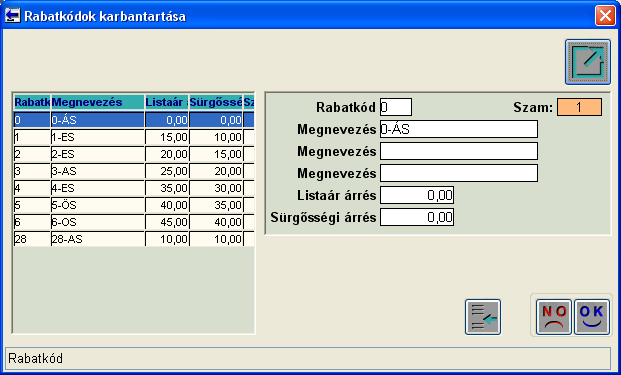Click the Rabatkód input field

[x=396, y=107]
